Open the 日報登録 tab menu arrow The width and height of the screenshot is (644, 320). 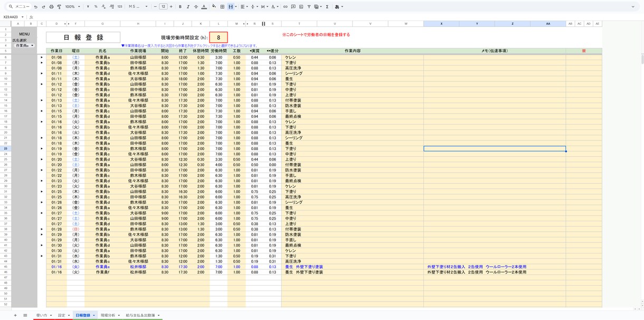click(94, 315)
